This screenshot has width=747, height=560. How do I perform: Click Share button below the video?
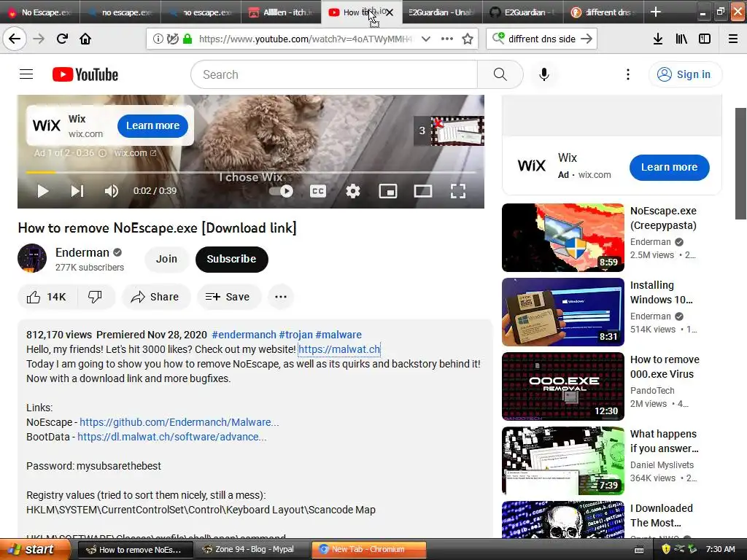pos(156,297)
